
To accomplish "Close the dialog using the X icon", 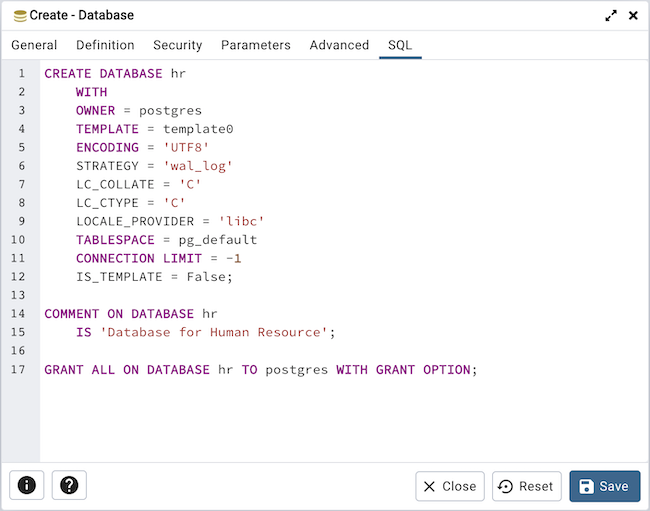I will click(x=633, y=15).
